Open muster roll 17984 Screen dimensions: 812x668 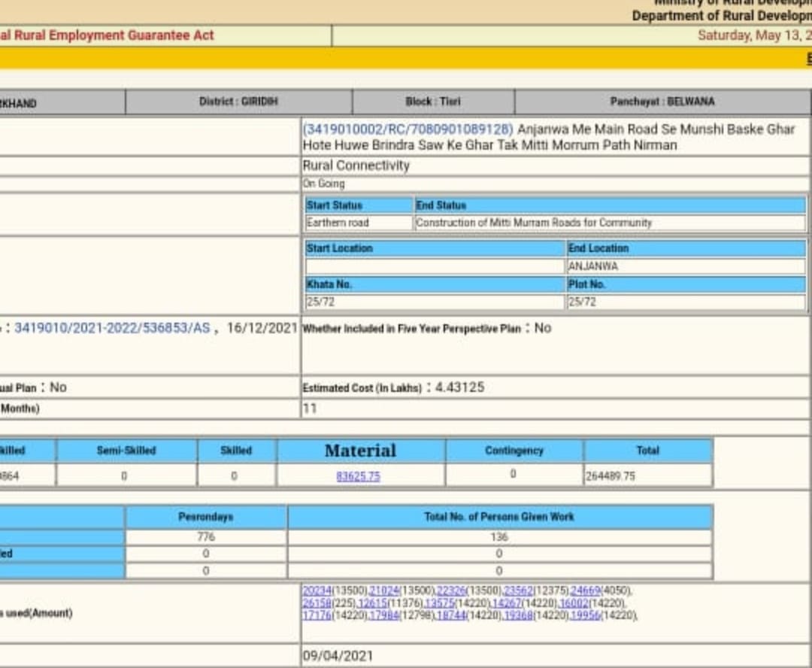click(384, 615)
